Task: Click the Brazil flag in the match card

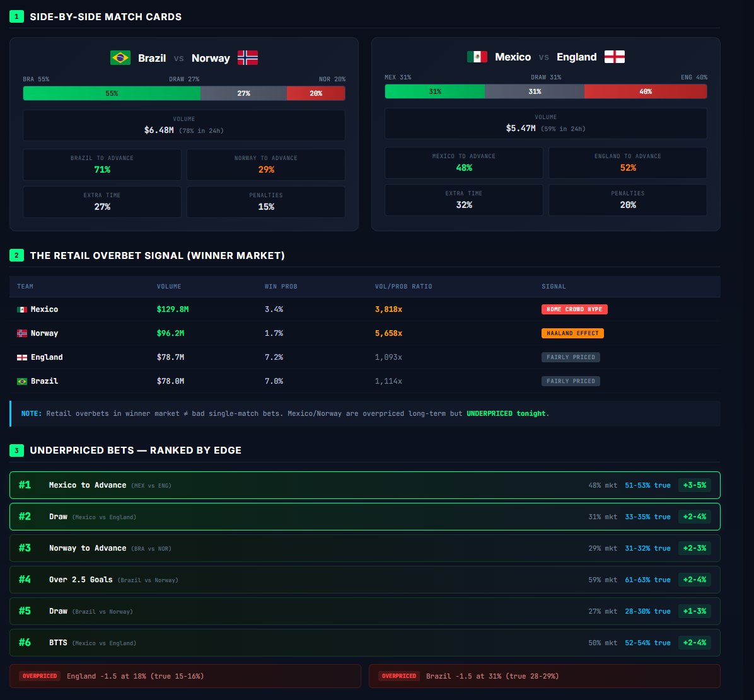Action: (120, 58)
